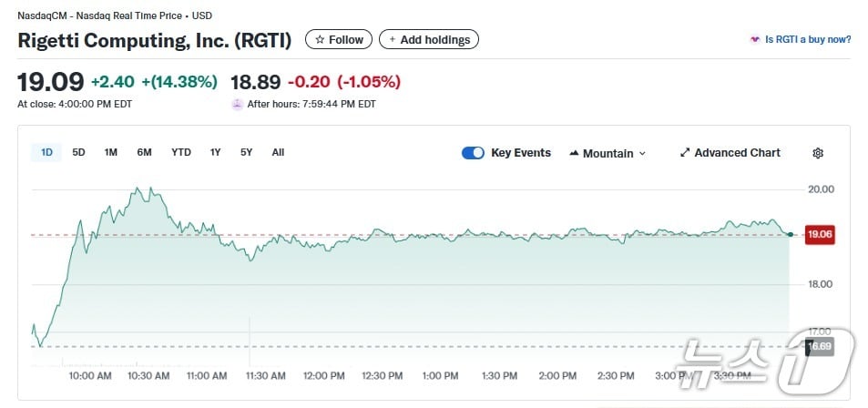
Task: Select the 1M chart range
Action: (110, 152)
